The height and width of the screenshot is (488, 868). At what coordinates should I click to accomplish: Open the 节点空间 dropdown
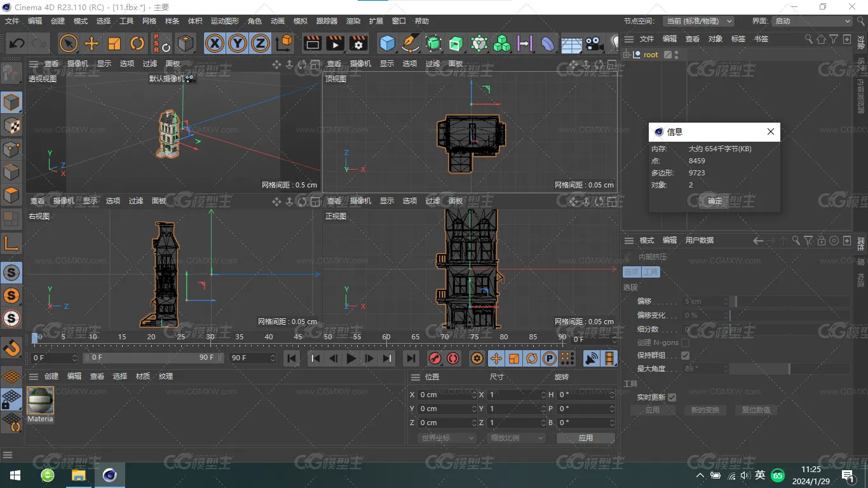698,21
